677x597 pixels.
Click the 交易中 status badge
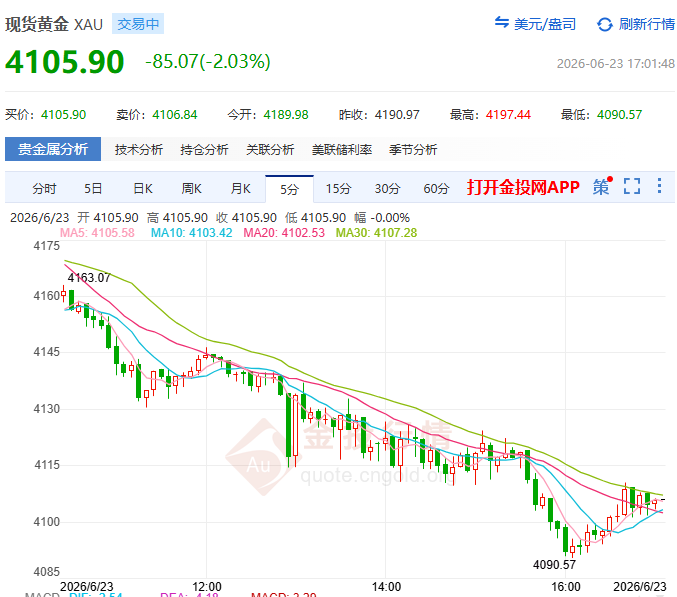point(138,24)
